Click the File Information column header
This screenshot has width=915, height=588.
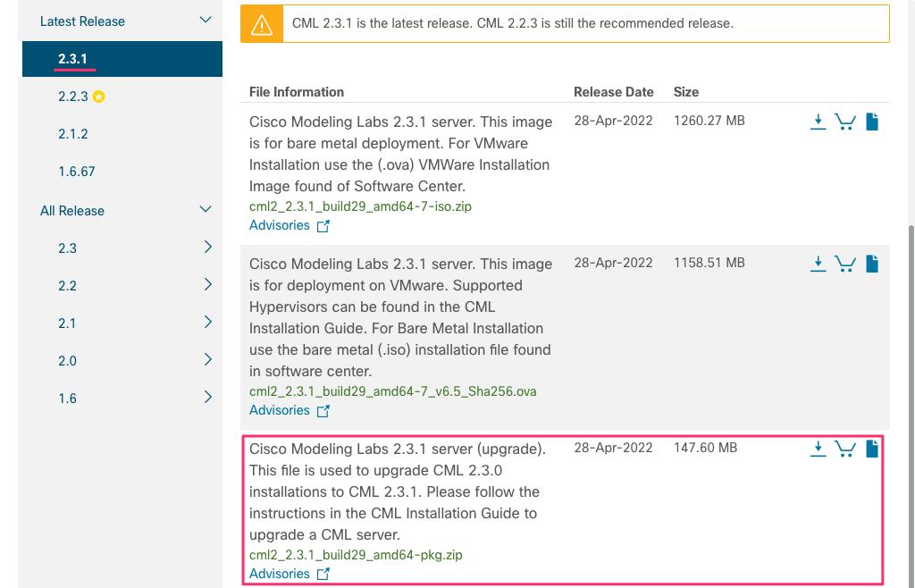pos(297,91)
